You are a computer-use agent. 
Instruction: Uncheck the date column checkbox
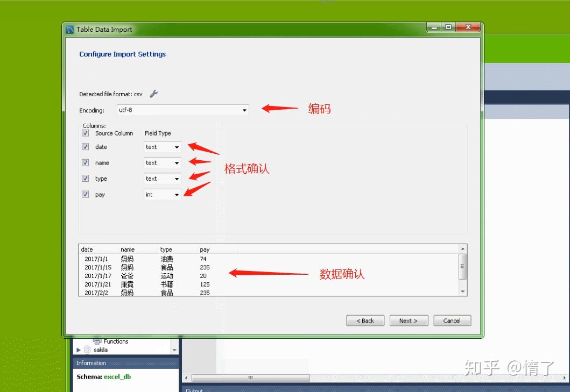(86, 146)
